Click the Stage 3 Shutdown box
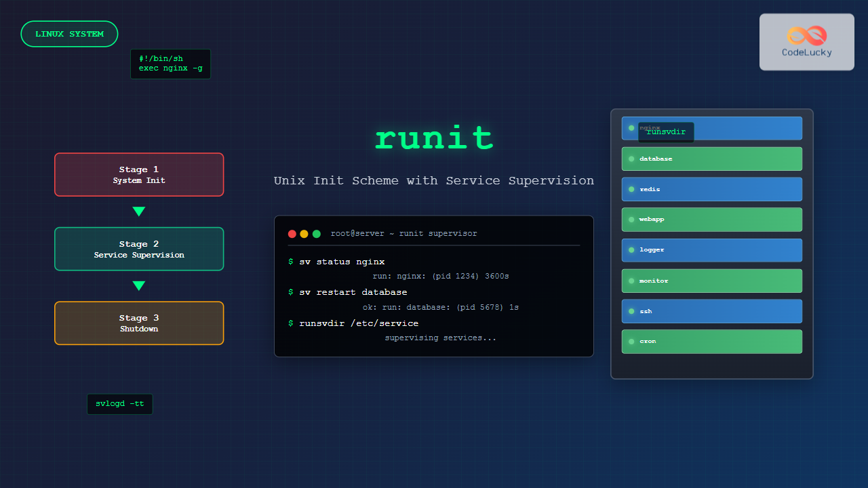 [139, 323]
